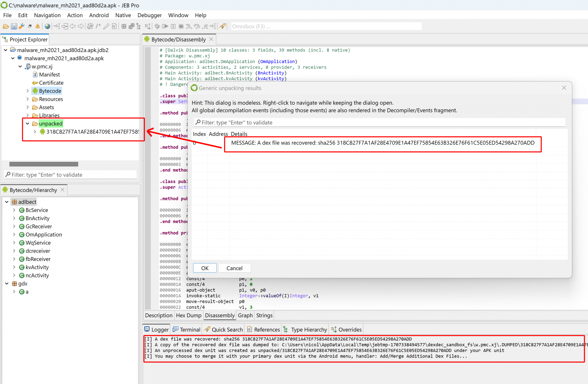Switch to the Hex Dump tab

(189, 315)
